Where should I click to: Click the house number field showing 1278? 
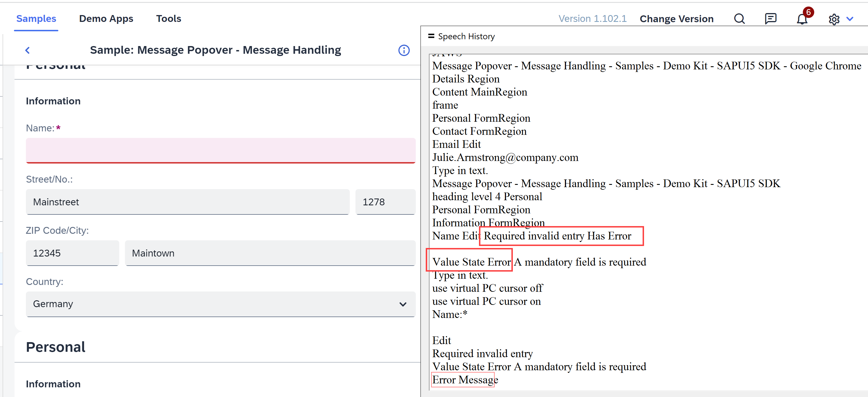point(385,202)
